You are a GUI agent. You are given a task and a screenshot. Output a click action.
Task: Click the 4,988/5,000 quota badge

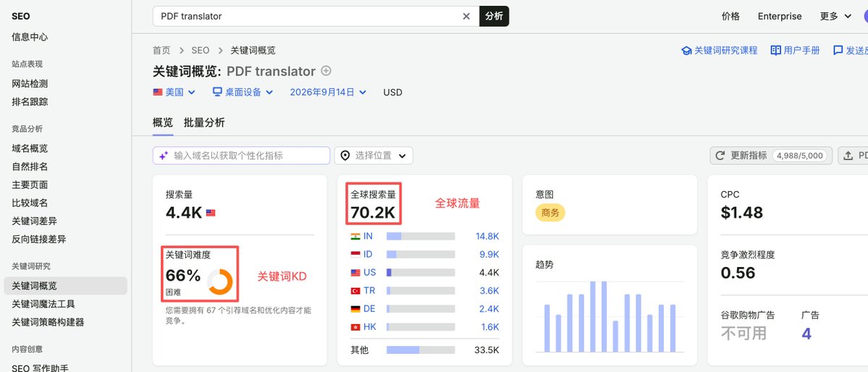coord(799,156)
